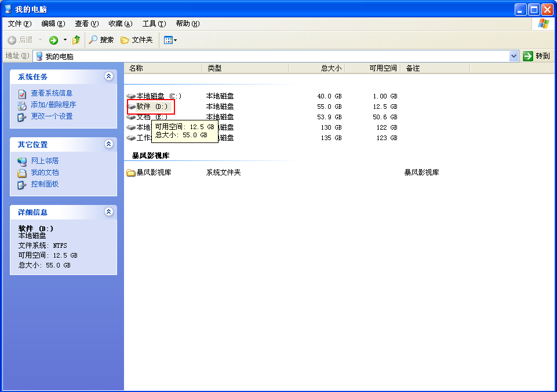Click the 搜索 toolbar label

[107, 40]
